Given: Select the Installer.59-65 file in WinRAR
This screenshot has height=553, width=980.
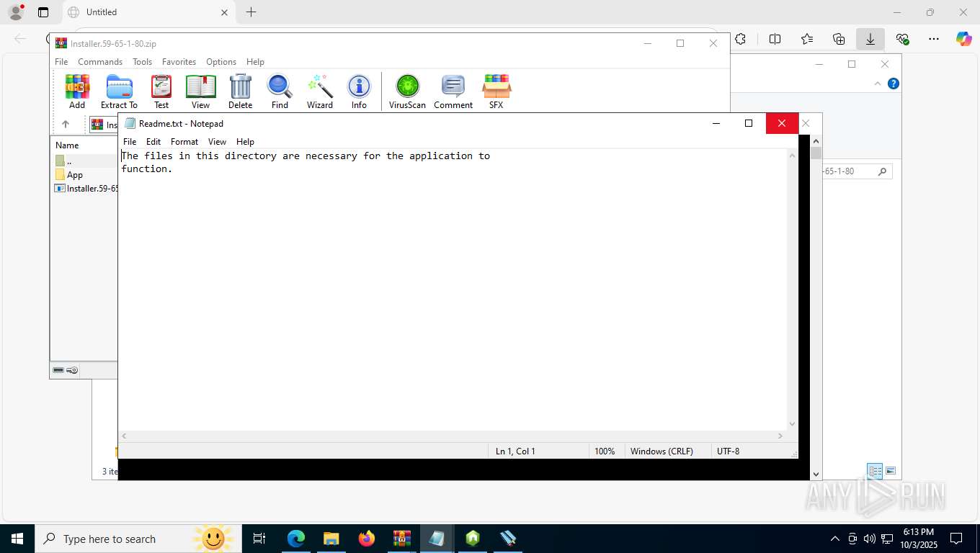Looking at the screenshot, I should 86,189.
